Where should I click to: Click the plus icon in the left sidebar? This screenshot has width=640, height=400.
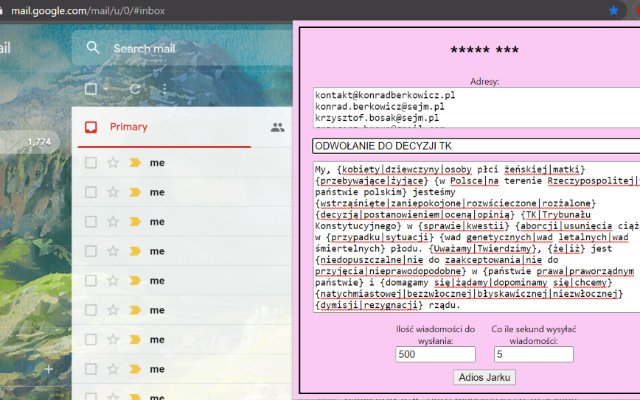pos(49,369)
